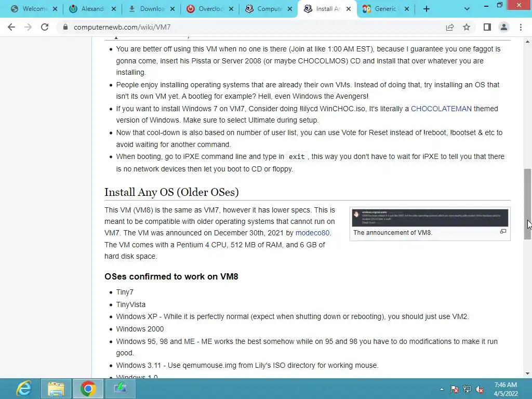Close the Generic tab
The width and height of the screenshot is (532, 399).
[407, 9]
